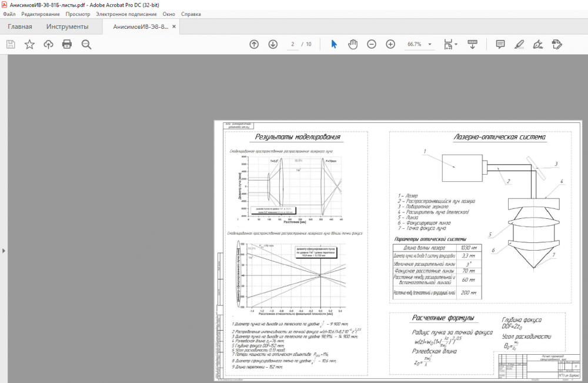
Task: Switch to the Инструменты tab
Action: tap(68, 26)
